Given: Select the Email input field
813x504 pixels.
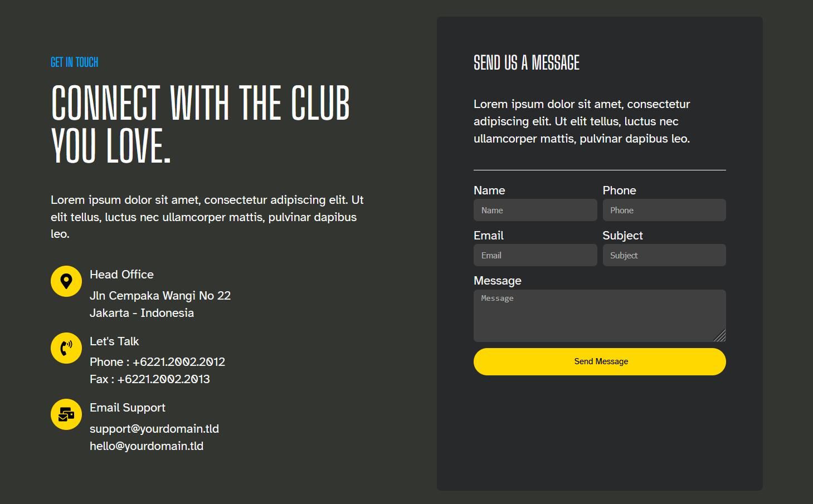Looking at the screenshot, I should [x=535, y=256].
